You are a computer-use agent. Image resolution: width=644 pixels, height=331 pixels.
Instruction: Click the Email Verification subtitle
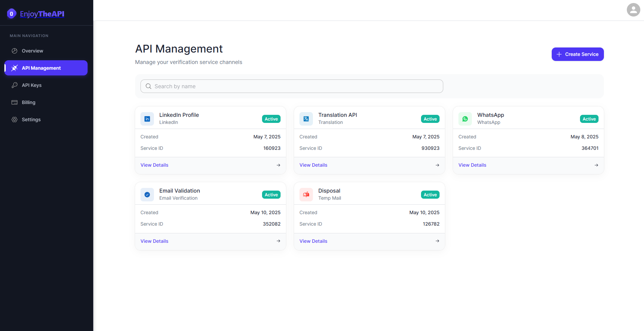pyautogui.click(x=179, y=198)
